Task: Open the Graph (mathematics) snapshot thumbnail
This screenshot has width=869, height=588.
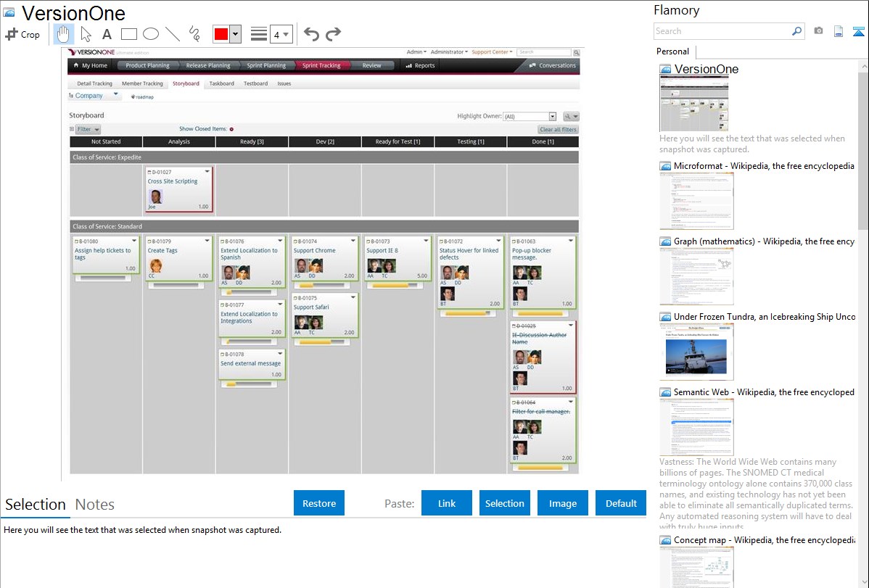Action: [696, 276]
